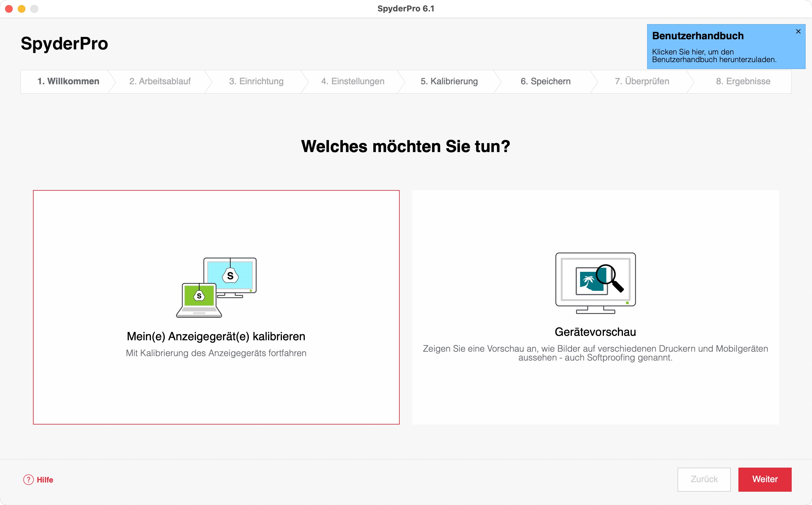Click the Zurück button
This screenshot has width=812, height=505.
(704, 479)
